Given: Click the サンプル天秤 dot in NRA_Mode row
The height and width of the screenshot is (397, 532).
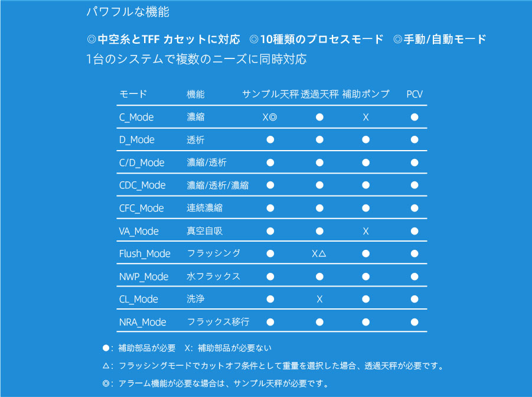Looking at the screenshot, I should point(270,322).
